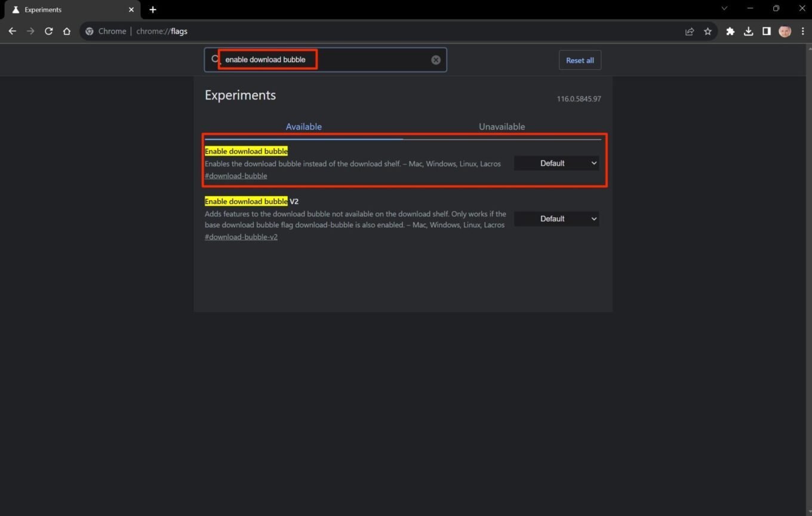Open the #download-bubble anchor link

coord(236,176)
